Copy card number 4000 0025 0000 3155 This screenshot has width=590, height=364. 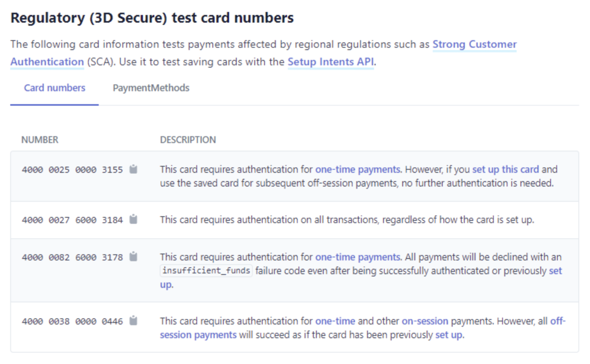133,169
